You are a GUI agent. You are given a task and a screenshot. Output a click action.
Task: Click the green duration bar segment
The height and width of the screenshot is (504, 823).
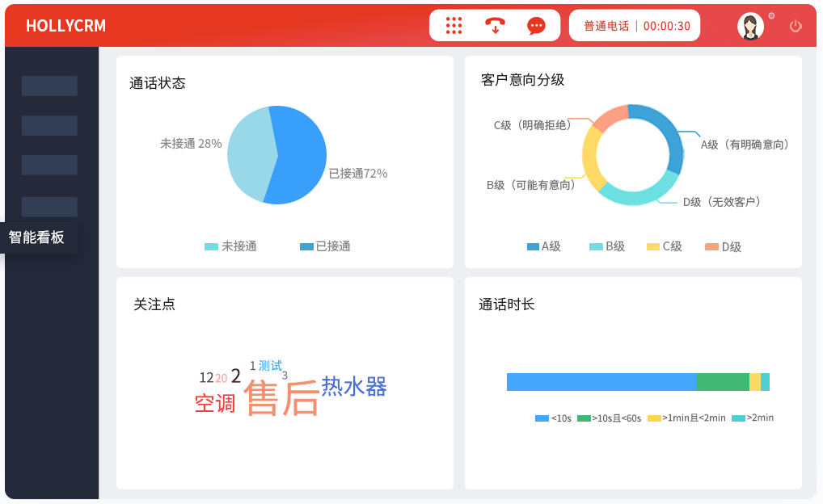(722, 382)
